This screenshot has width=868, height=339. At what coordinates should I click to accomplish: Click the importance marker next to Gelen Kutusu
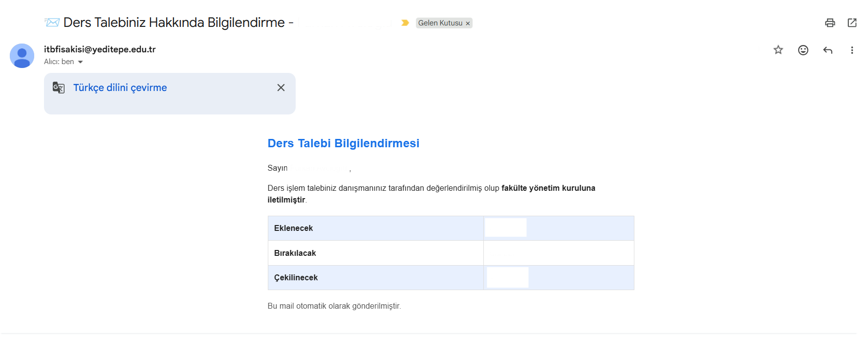pyautogui.click(x=404, y=23)
